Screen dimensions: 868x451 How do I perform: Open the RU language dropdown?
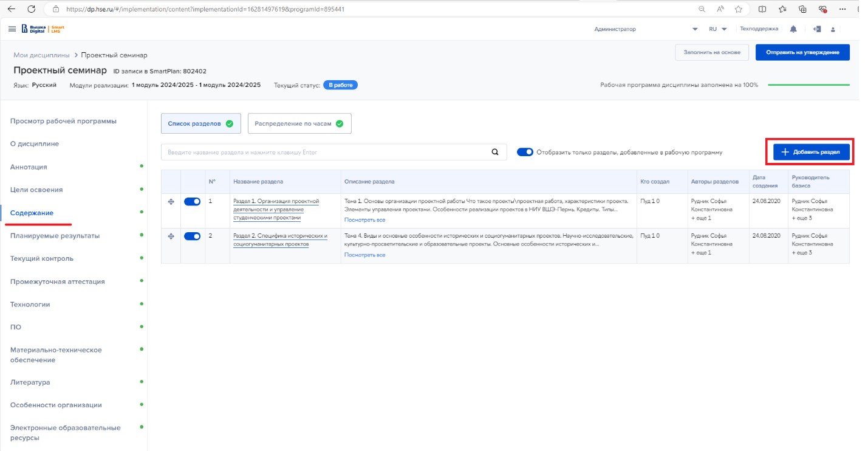(717, 29)
